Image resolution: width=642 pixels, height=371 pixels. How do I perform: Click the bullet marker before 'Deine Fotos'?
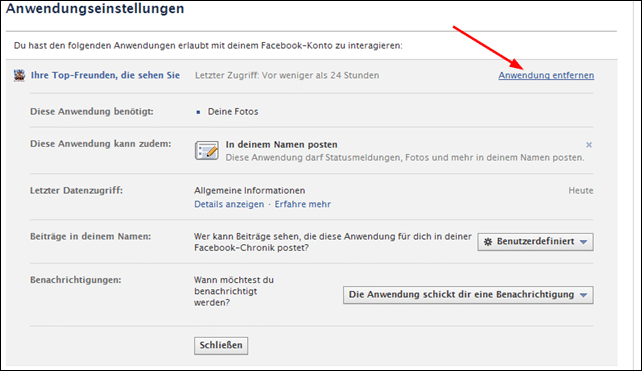pos(198,112)
